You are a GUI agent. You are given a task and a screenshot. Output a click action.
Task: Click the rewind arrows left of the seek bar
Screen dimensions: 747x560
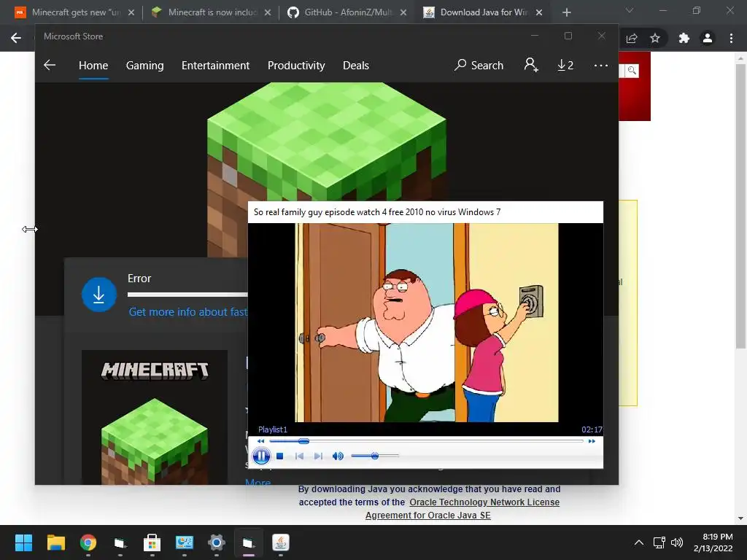pos(260,441)
